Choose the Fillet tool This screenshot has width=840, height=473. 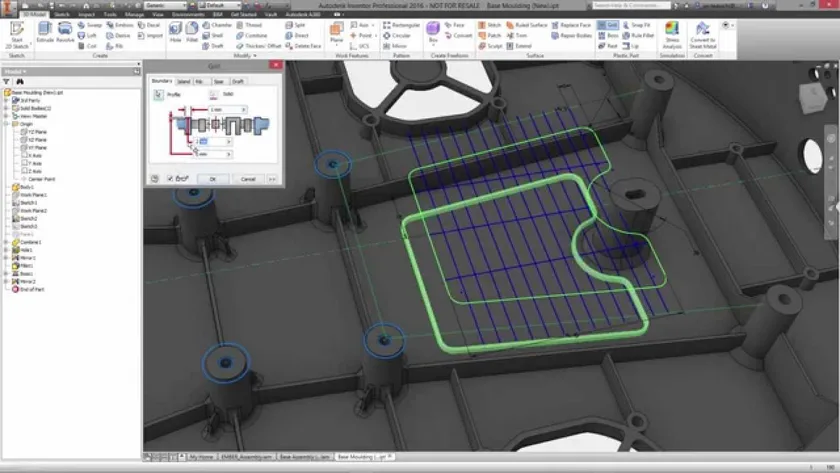[192, 33]
